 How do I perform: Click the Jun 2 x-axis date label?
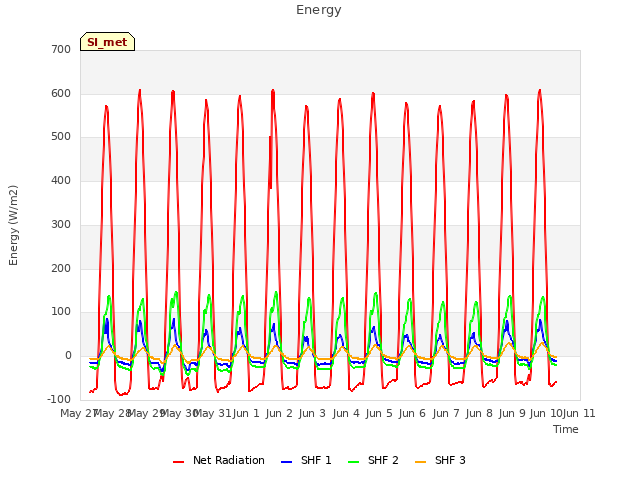coord(279,413)
